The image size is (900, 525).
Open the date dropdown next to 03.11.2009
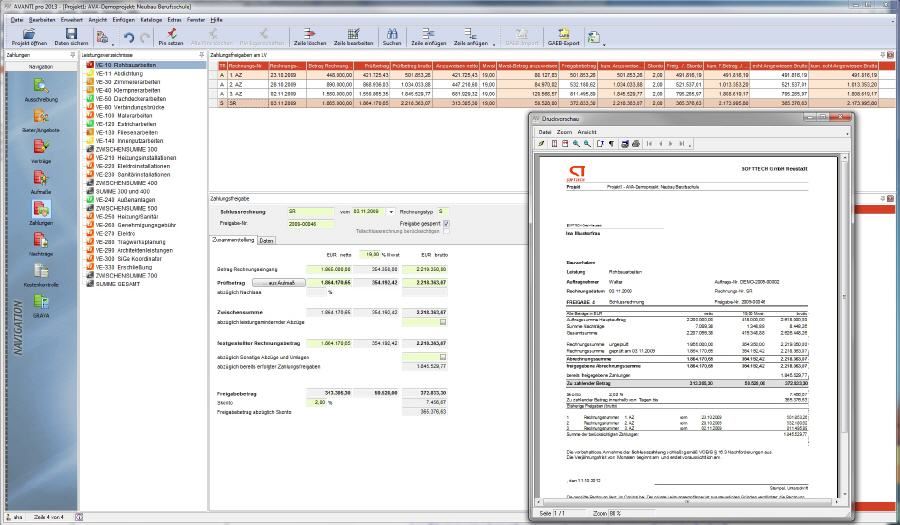[391, 212]
